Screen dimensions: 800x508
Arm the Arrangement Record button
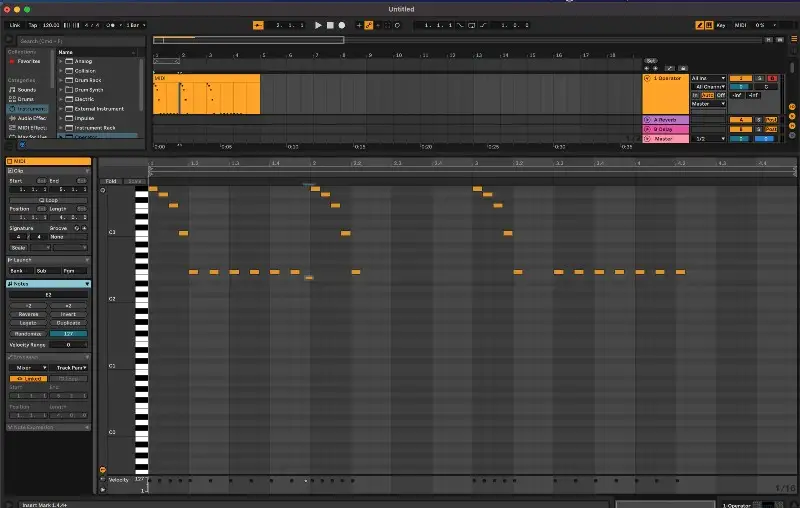tap(342, 25)
